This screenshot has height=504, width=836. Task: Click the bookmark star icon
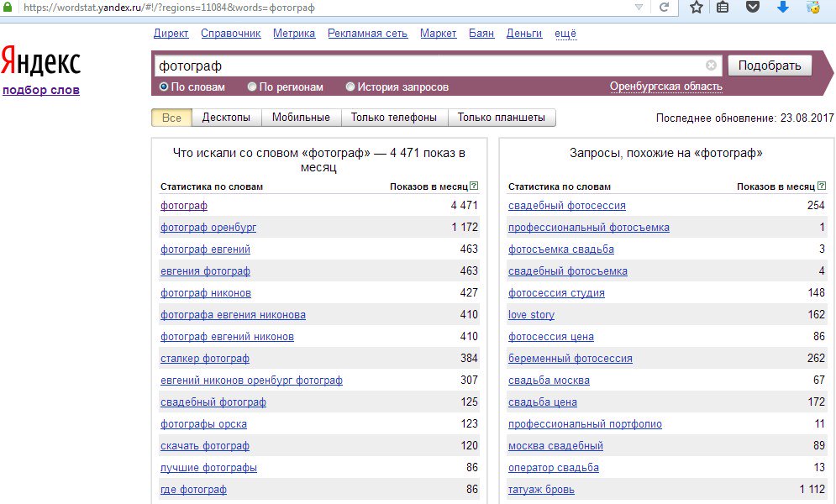[x=697, y=7]
